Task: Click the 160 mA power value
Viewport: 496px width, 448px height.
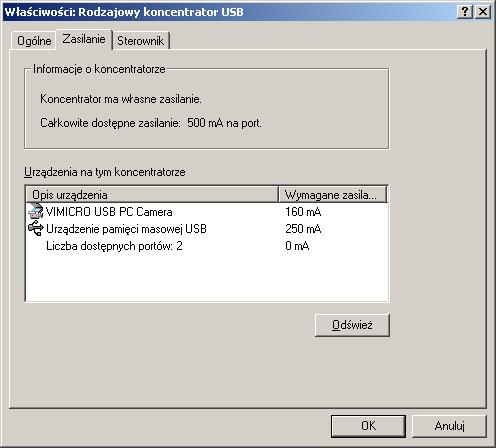Action: coord(303,212)
